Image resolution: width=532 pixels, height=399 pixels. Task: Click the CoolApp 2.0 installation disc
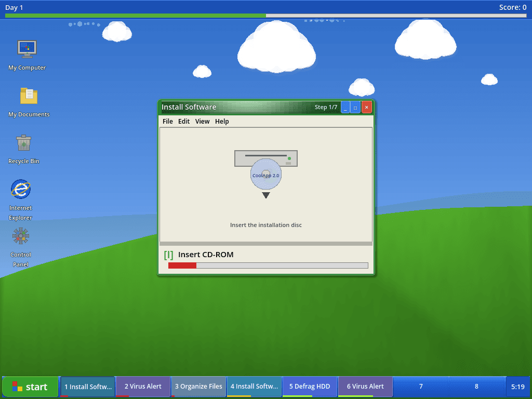(265, 175)
